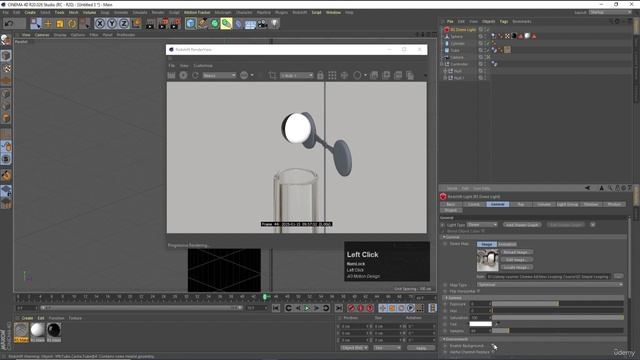Click the highlighted green array icon
Image resolution: width=640 pixels, height=360 pixels.
[x=226, y=24]
